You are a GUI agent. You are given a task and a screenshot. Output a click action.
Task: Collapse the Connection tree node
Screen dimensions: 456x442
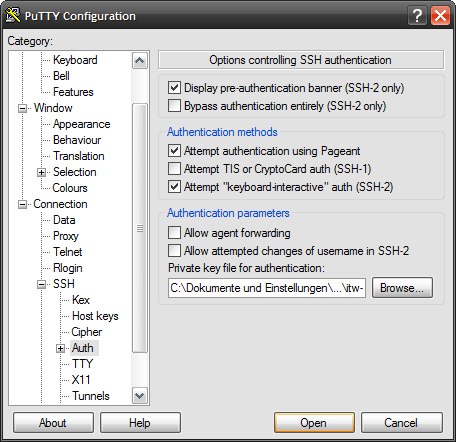click(22, 204)
